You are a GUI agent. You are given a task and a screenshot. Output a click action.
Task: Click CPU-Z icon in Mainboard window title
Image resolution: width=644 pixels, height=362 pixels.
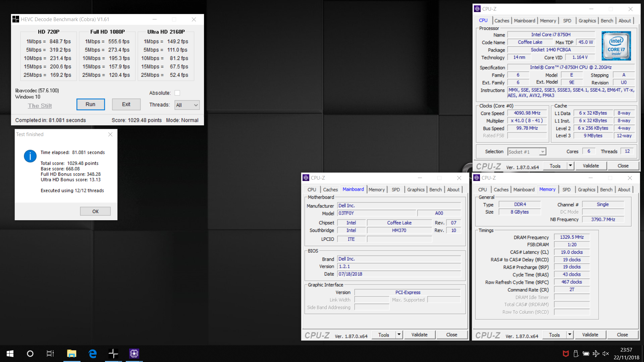point(306,178)
